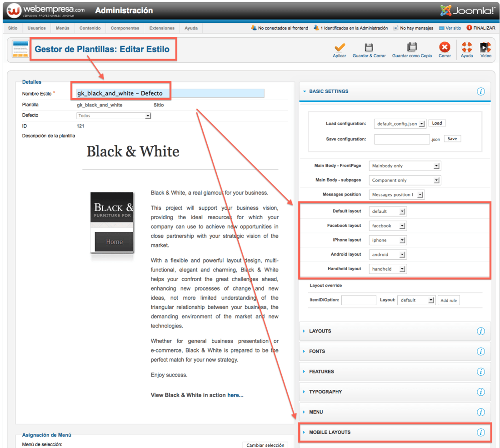The width and height of the screenshot is (500, 448).
Task: Click the Ver sitio monitor icon
Action: tap(442, 28)
